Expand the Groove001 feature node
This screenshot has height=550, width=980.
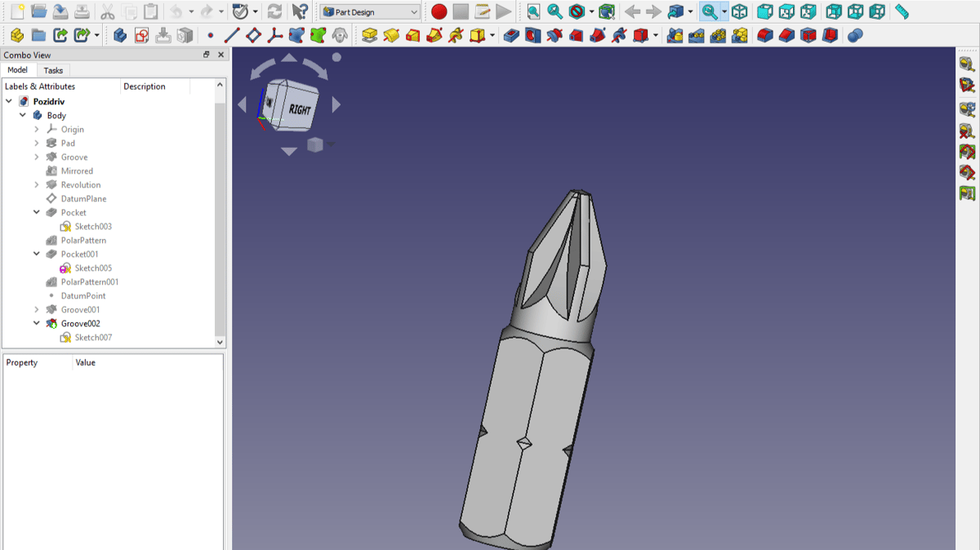[37, 309]
